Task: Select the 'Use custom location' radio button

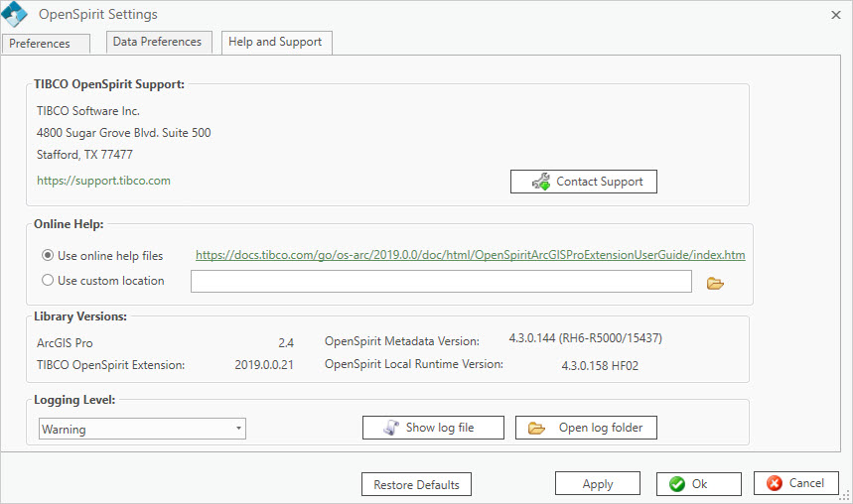Action: point(48,280)
